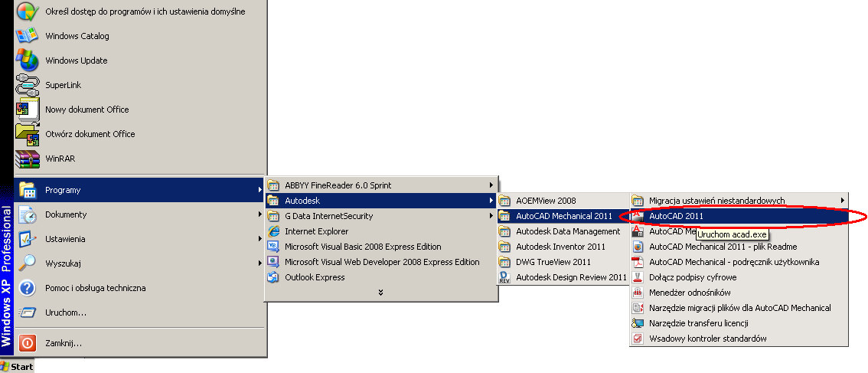This screenshot has width=868, height=373.
Task: Expand the Programy submenu arrow
Action: click(260, 190)
